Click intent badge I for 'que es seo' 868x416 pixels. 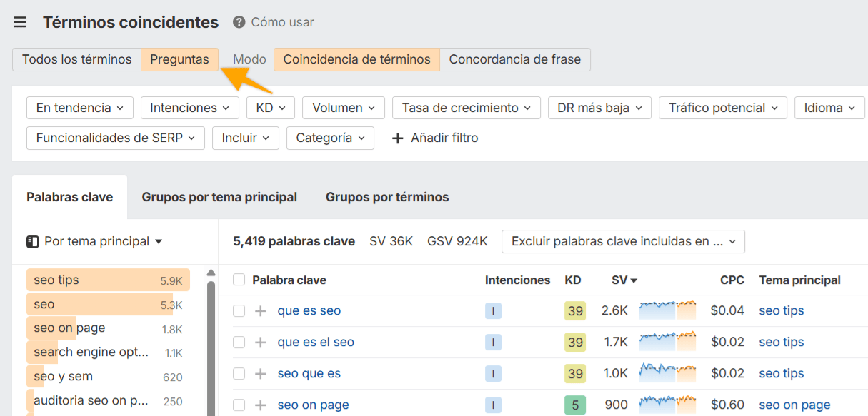coord(493,311)
